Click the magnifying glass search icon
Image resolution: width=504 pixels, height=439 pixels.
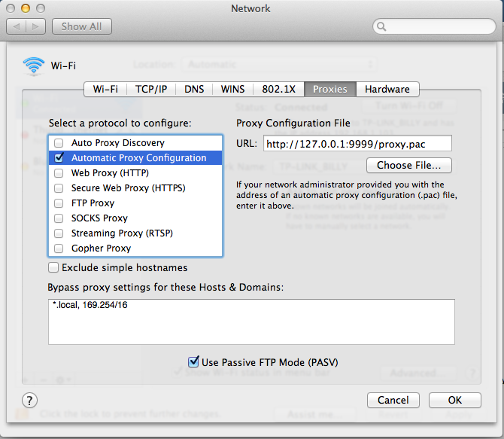381,26
